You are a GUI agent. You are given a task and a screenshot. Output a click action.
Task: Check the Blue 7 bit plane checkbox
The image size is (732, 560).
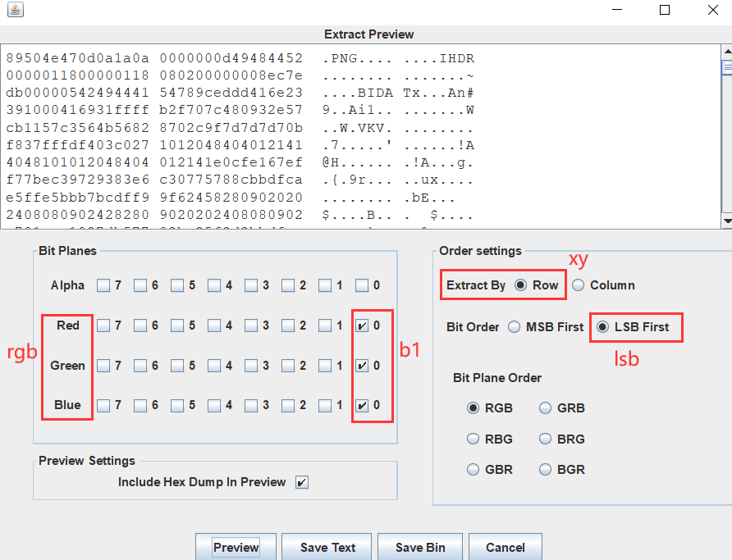click(103, 405)
